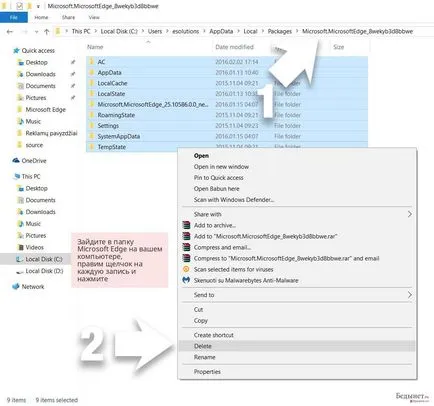434x406 pixels.
Task: Click the OneDrive cloud icon in sidebar
Action: (x=16, y=160)
